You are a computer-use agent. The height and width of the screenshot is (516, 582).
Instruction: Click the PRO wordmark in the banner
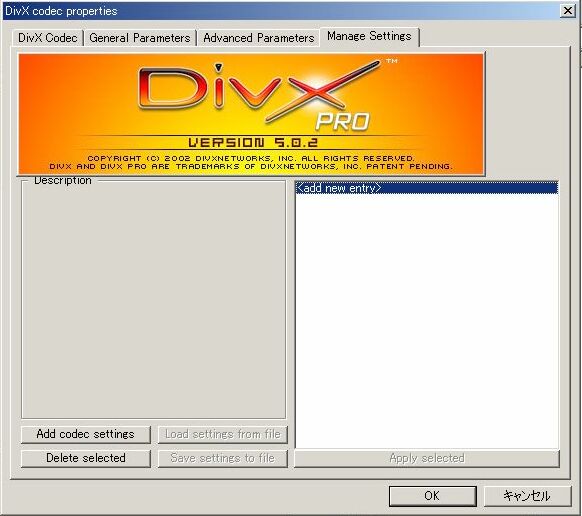coord(342,122)
